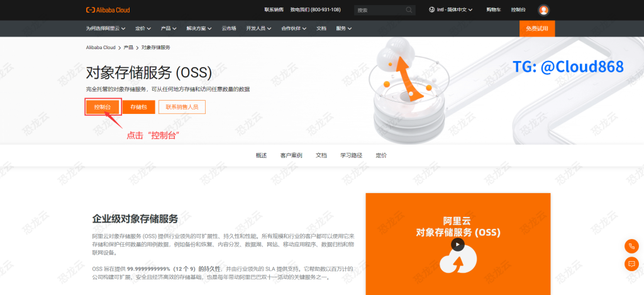Open the user avatar icon
Image resolution: width=644 pixels, height=295 pixels.
543,10
